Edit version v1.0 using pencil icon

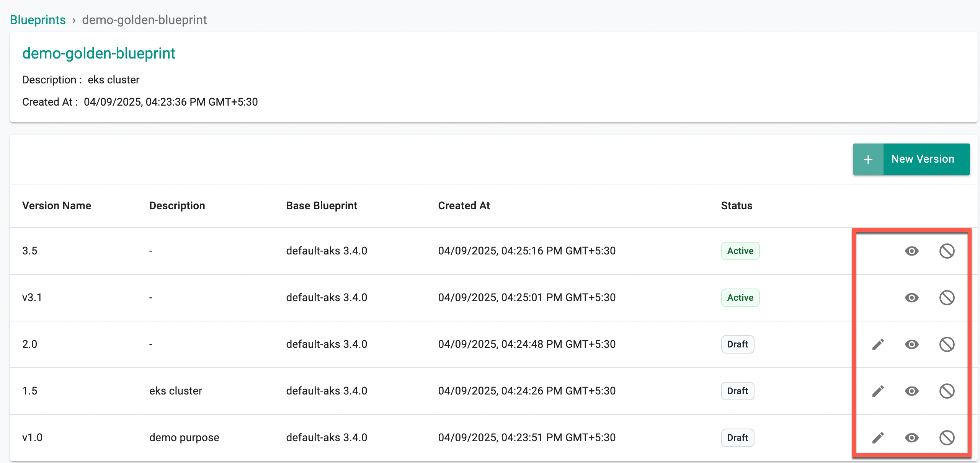[878, 438]
